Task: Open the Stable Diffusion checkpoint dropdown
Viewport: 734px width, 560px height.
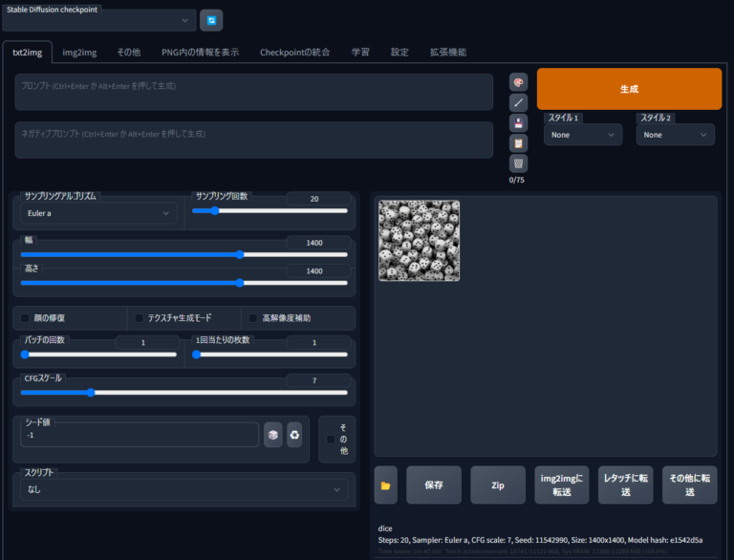Action: [98, 21]
